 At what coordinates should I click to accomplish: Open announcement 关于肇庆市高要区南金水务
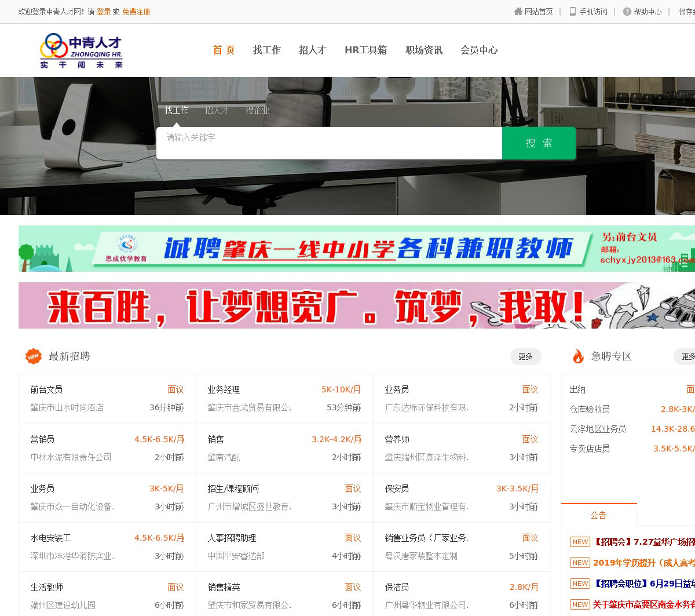coord(644,604)
